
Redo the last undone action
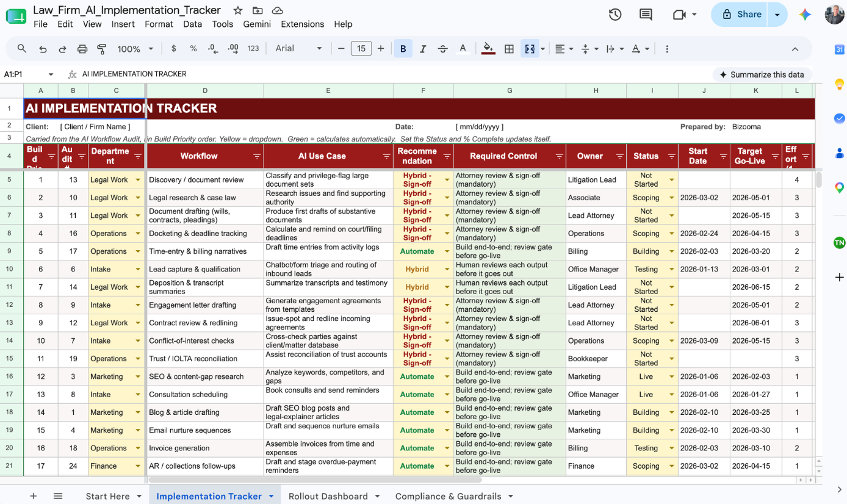pyautogui.click(x=62, y=49)
